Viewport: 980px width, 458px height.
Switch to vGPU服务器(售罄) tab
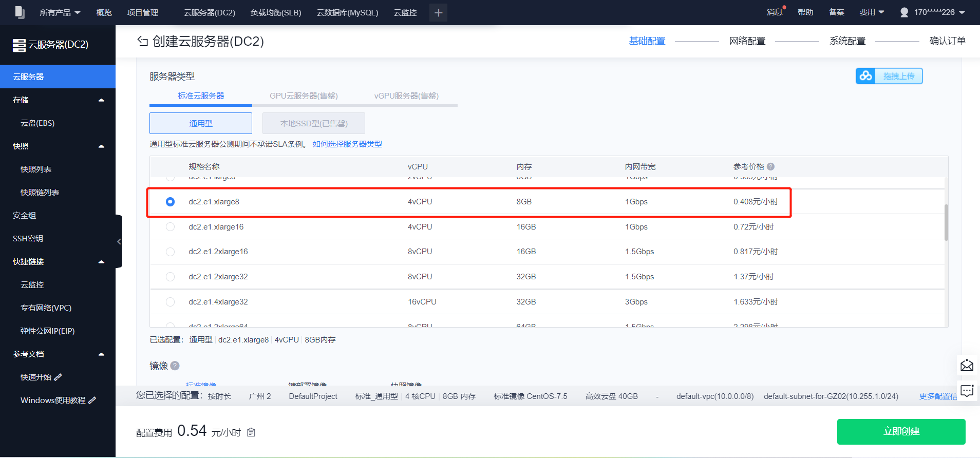click(406, 96)
